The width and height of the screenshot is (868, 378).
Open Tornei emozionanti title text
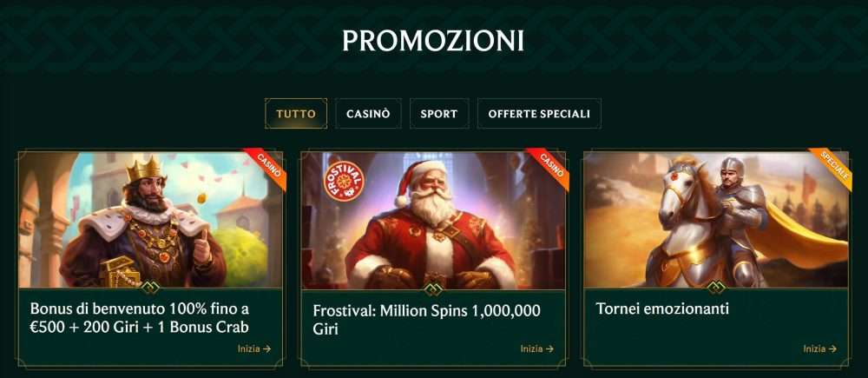coord(662,309)
